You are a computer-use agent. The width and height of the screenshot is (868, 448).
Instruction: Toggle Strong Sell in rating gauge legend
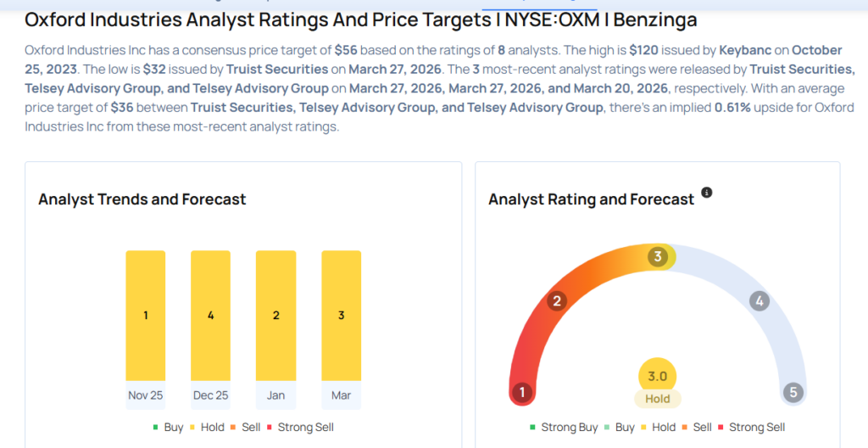click(x=750, y=427)
